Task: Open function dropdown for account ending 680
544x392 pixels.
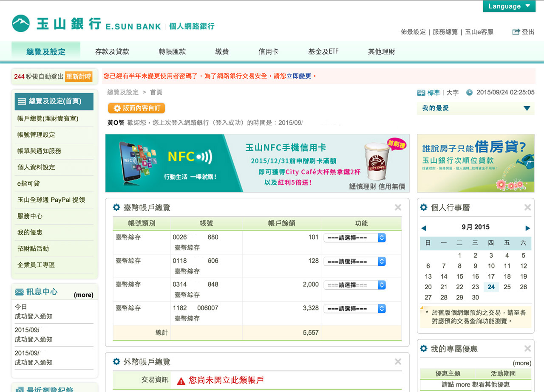Action: [354, 238]
